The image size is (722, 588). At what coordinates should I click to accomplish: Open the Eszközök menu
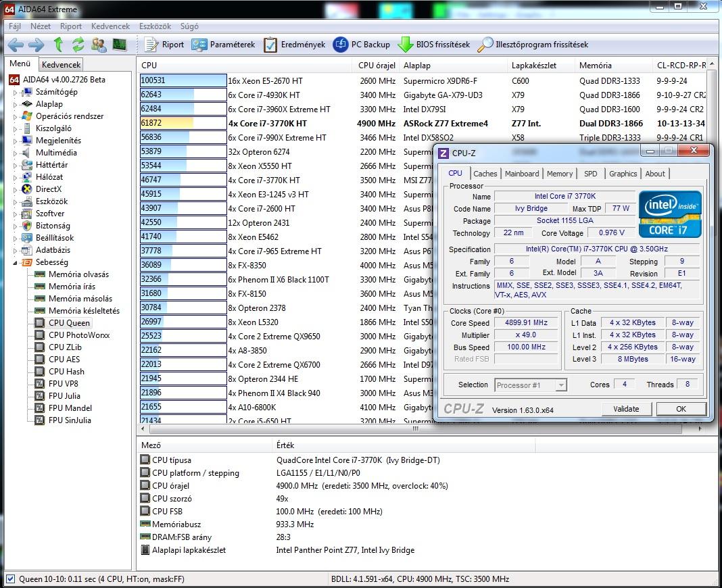point(155,26)
